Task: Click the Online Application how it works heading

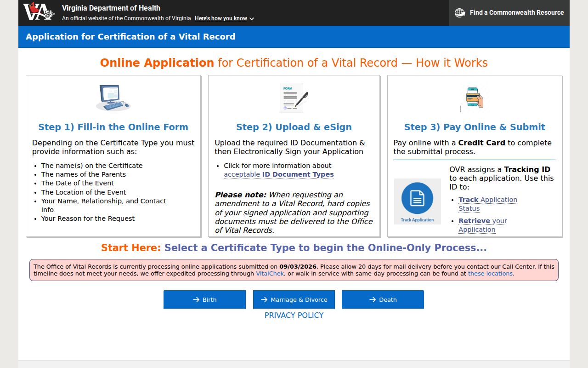Action: click(294, 63)
